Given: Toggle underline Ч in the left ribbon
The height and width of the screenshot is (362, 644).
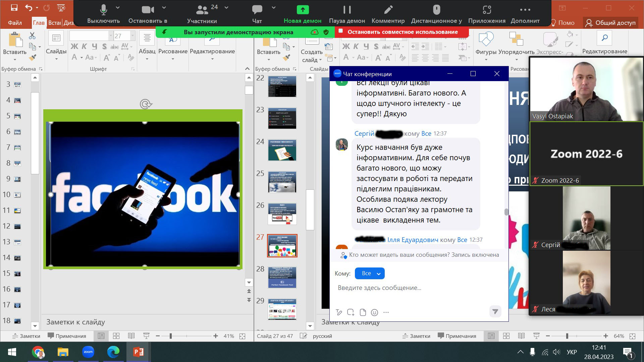Looking at the screenshot, I should point(94,47).
